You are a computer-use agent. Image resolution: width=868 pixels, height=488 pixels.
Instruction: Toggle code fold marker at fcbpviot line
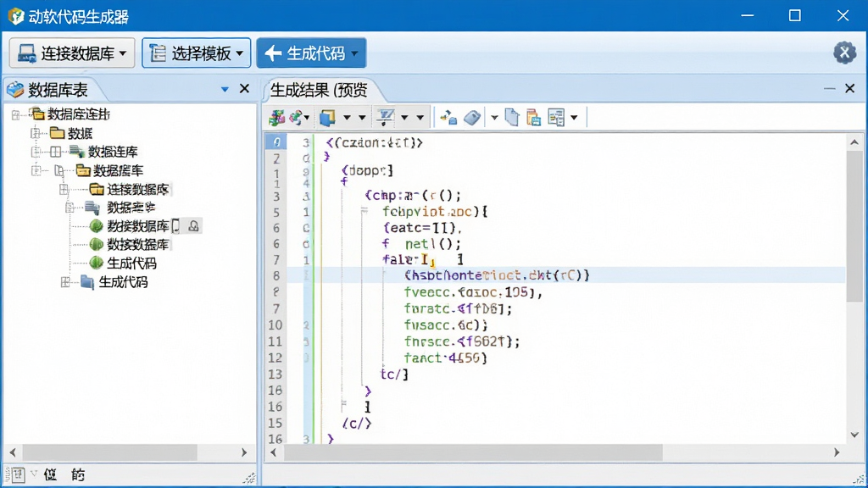364,211
